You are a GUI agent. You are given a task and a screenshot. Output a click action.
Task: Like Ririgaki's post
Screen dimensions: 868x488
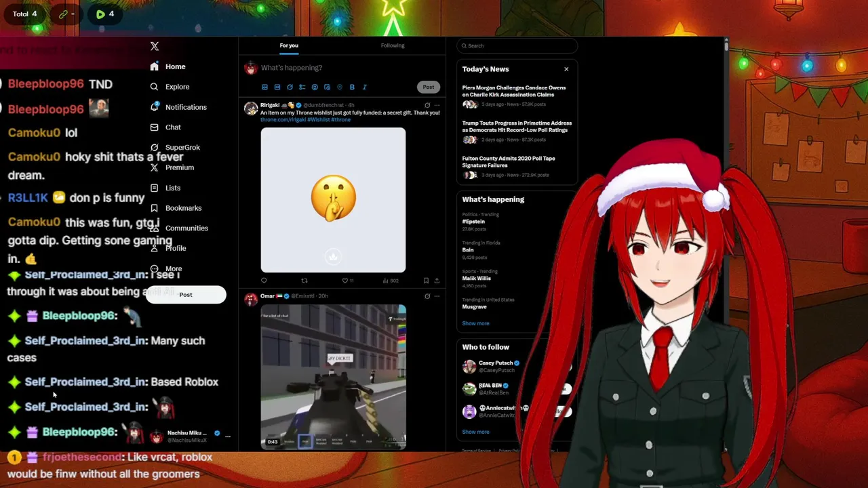[344, 281]
